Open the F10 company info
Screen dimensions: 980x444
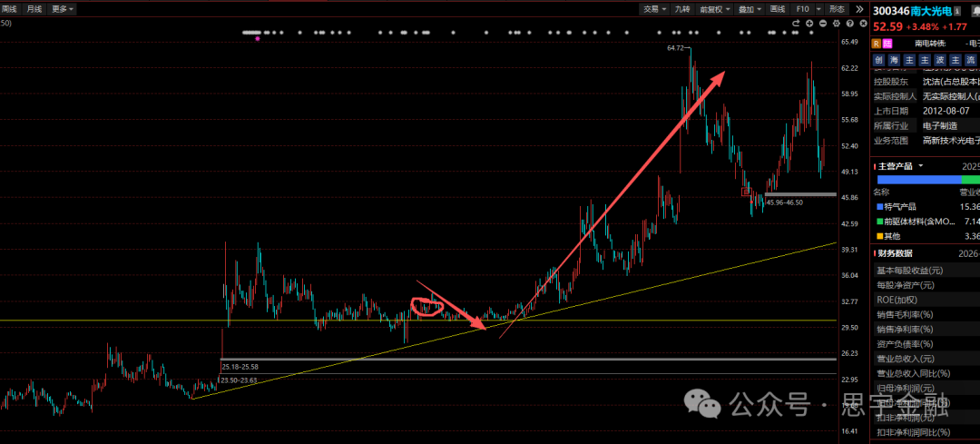(x=802, y=9)
